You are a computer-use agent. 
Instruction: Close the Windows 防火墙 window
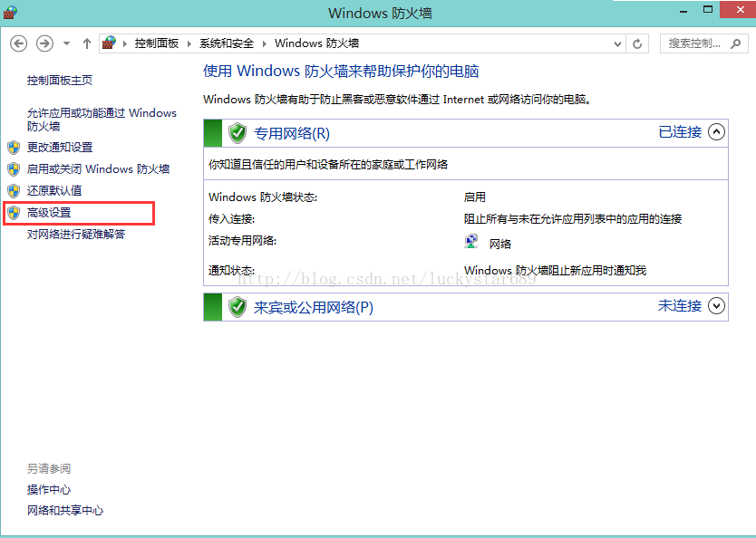[x=740, y=10]
